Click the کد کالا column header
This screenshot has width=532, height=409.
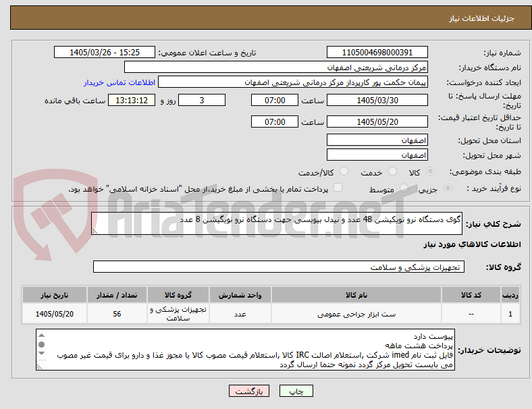471,295
